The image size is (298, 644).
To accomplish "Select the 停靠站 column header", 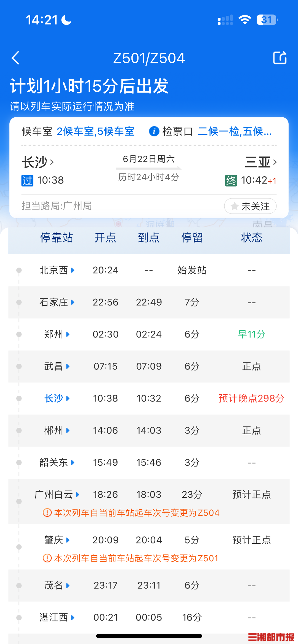I will click(57, 238).
